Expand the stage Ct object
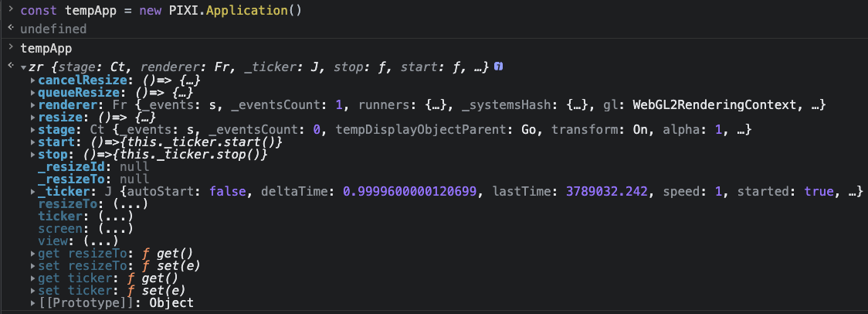This screenshot has width=868, height=314. click(34, 130)
